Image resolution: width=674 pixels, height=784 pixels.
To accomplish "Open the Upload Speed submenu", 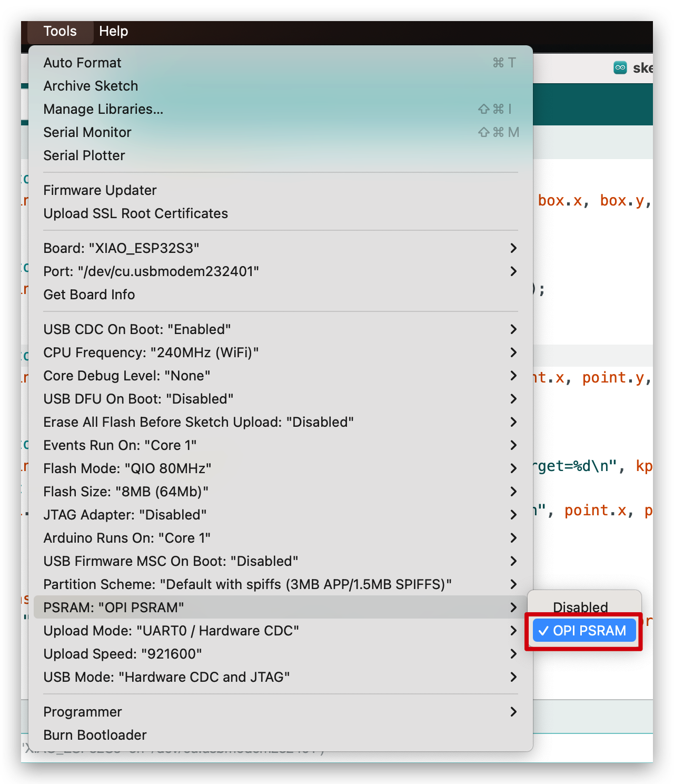I will pyautogui.click(x=281, y=654).
